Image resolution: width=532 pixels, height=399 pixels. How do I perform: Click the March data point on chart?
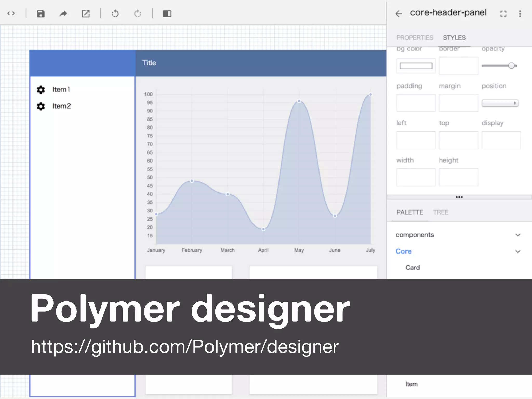228,194
